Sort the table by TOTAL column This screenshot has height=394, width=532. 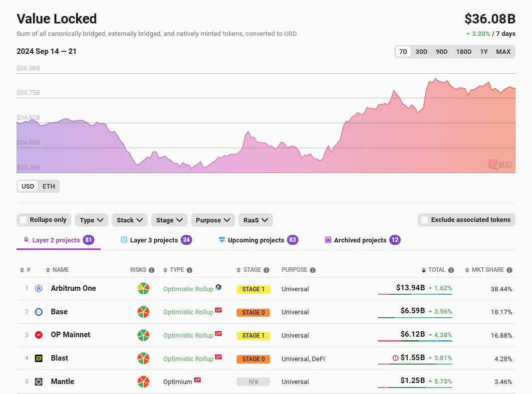436,270
